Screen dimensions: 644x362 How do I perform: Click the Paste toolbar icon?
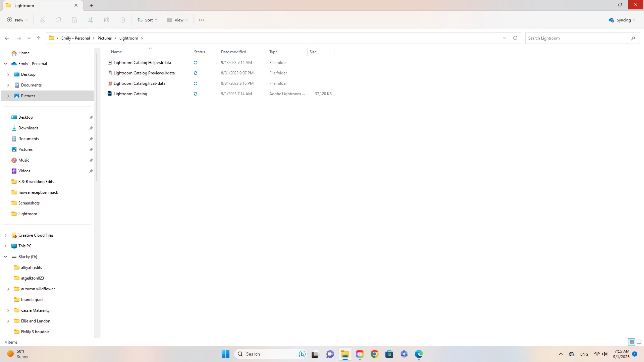pyautogui.click(x=74, y=20)
